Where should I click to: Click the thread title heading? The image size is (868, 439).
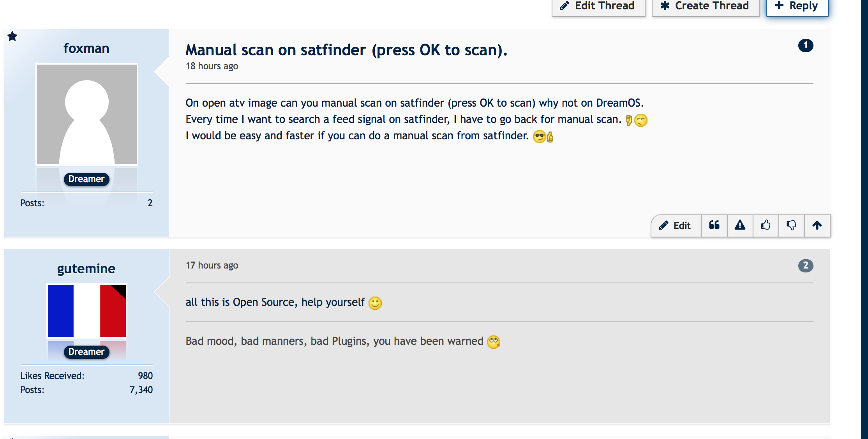(346, 50)
